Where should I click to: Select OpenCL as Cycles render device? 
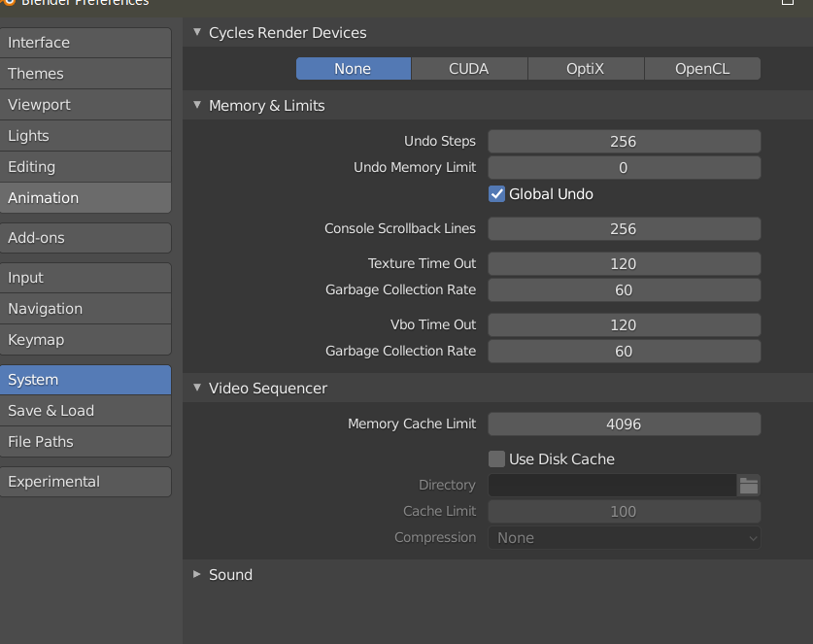pyautogui.click(x=702, y=68)
